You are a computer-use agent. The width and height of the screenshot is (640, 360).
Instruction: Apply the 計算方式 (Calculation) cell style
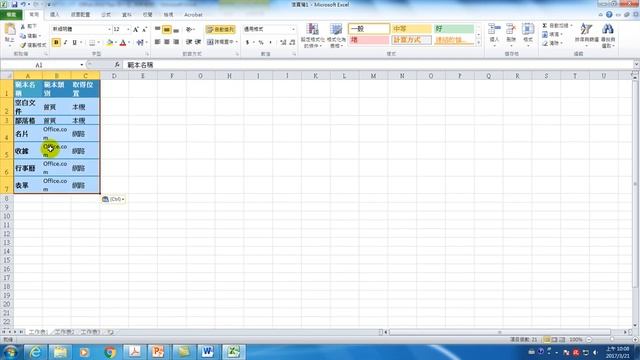[411, 40]
